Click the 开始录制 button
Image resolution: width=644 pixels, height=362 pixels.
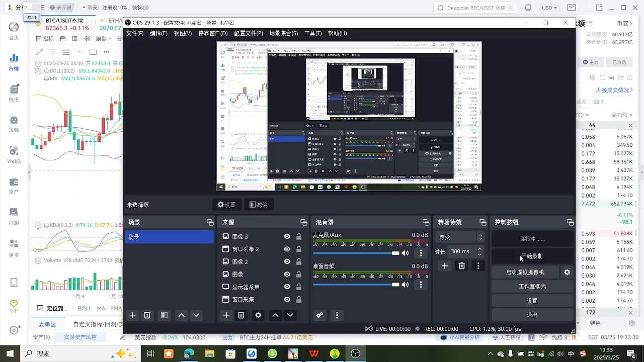click(532, 256)
